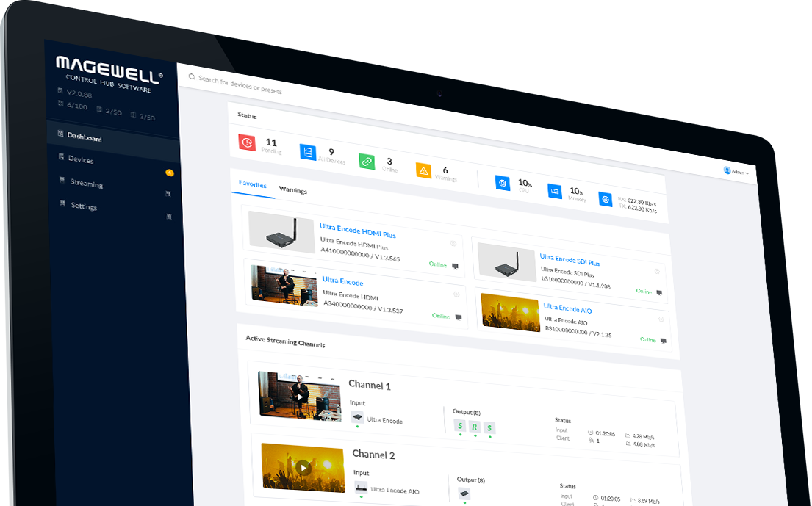This screenshot has height=506, width=812.
Task: Click the icon beside the 6/100 counter
Action: pos(60,104)
